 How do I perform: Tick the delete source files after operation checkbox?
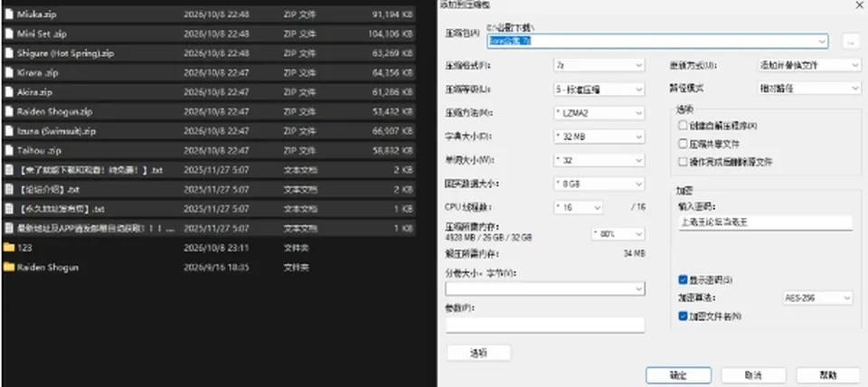pyautogui.click(x=683, y=162)
